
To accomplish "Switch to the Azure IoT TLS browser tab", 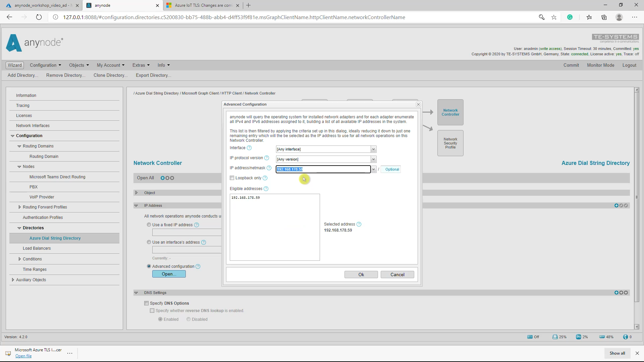I will click(x=203, y=5).
